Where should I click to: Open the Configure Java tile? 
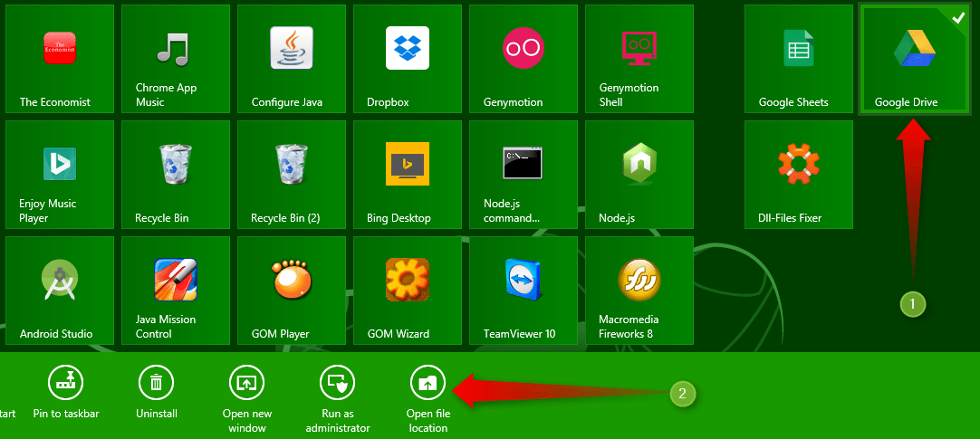[x=292, y=59]
